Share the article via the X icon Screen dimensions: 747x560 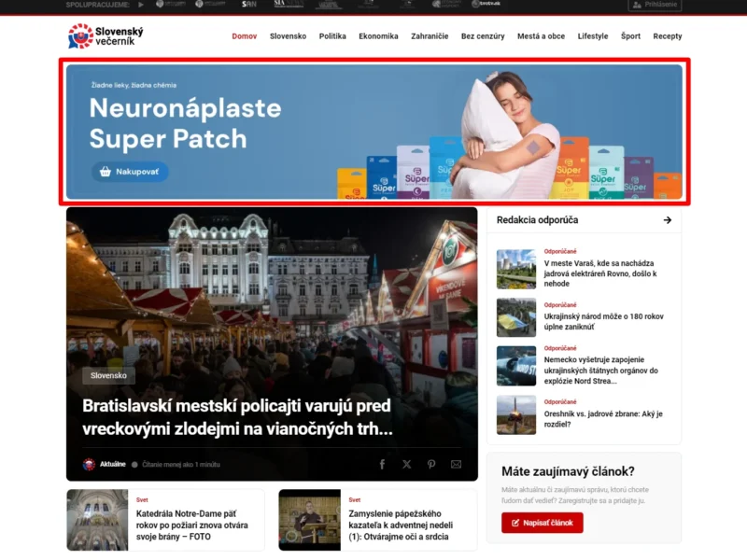[x=404, y=463]
